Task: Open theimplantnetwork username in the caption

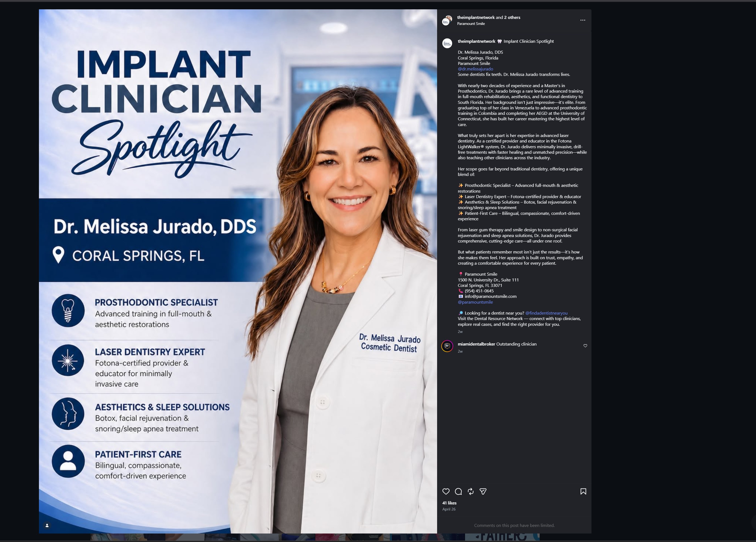Action: pos(476,41)
